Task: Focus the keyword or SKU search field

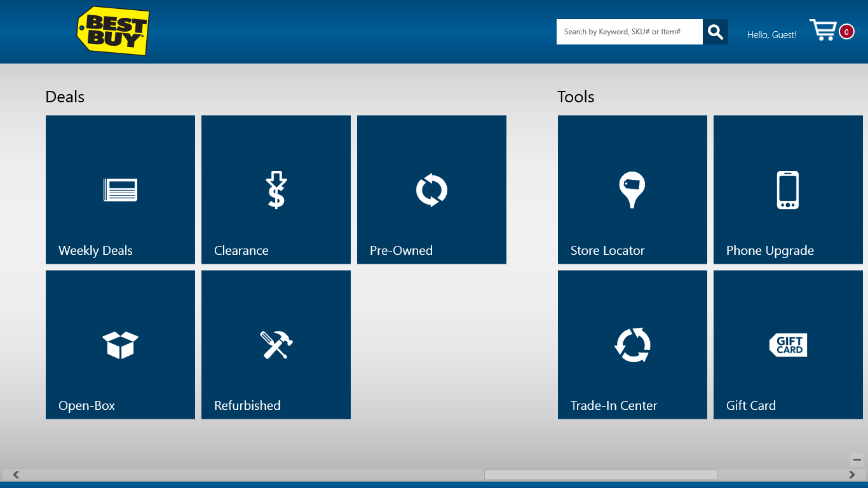Action: click(x=630, y=32)
